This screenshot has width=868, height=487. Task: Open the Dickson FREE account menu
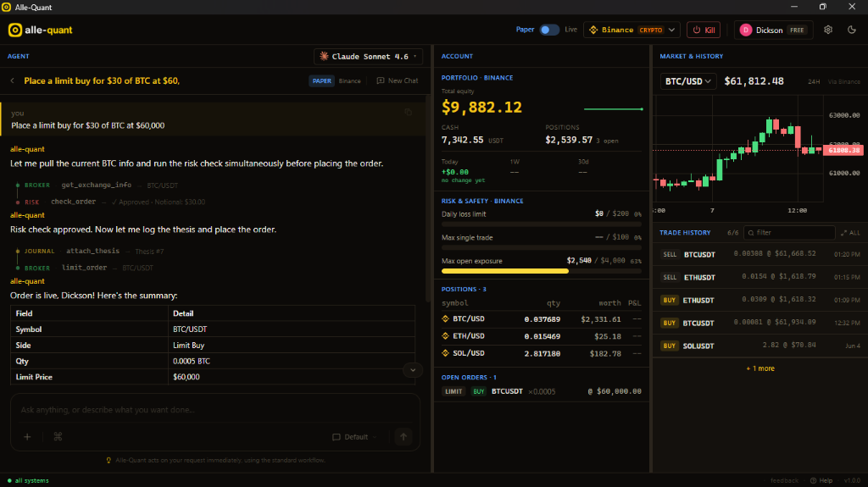coord(773,30)
